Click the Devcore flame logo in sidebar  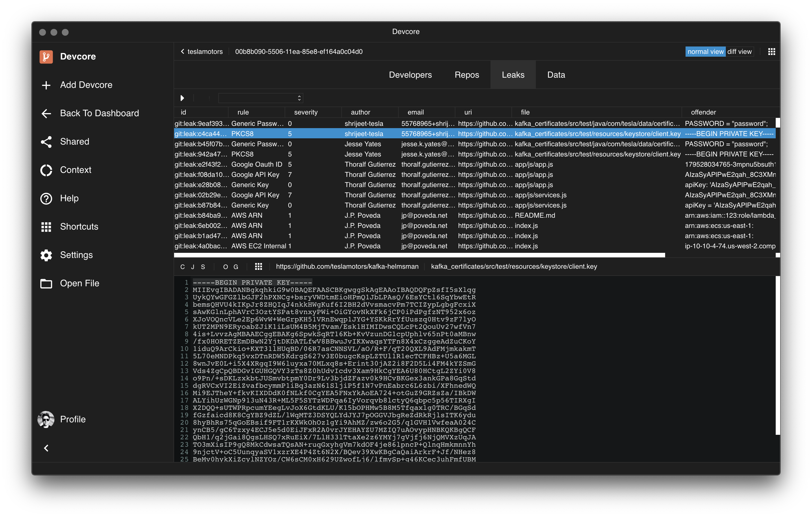point(46,56)
